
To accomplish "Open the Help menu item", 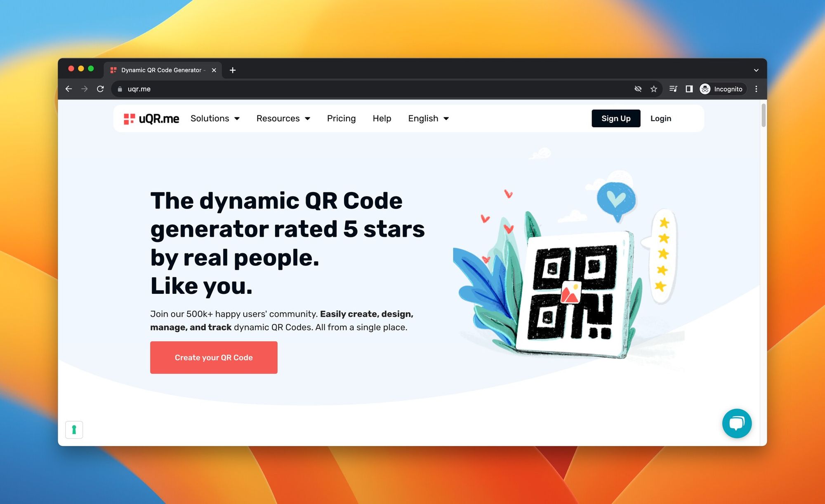I will 382,118.
